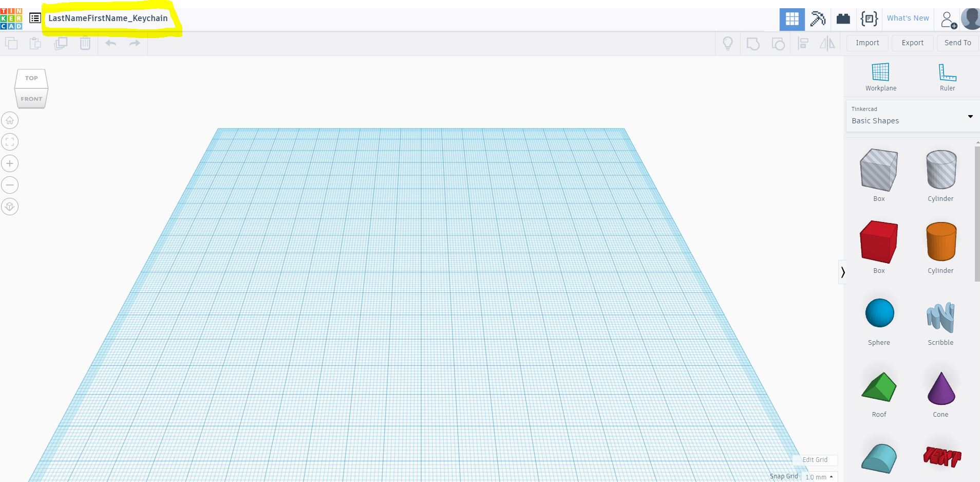Click the Send To button
Viewport: 980px width, 482px height.
(957, 43)
